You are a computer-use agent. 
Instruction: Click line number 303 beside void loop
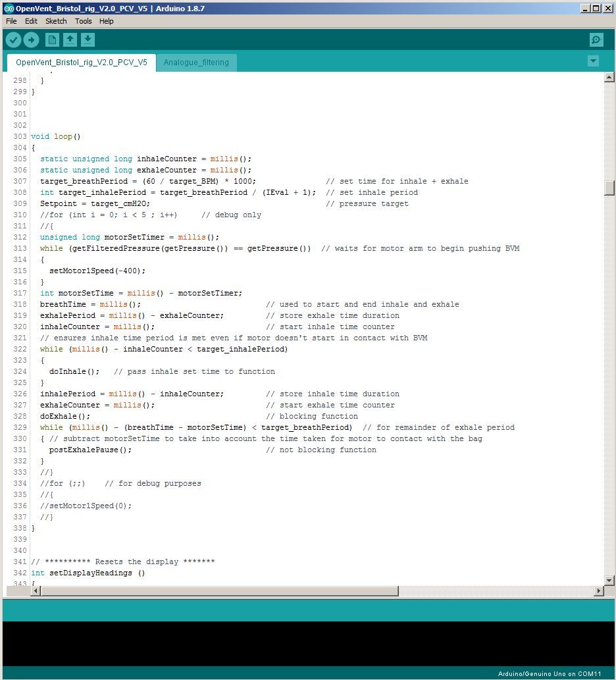point(20,136)
